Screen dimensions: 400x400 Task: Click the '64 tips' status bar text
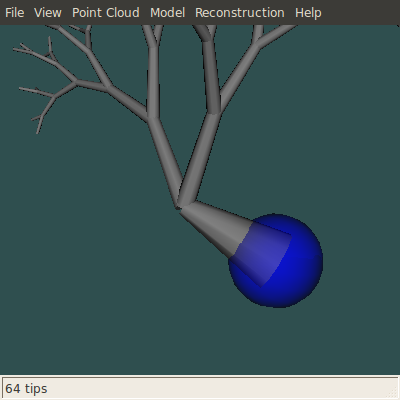(x=26, y=389)
